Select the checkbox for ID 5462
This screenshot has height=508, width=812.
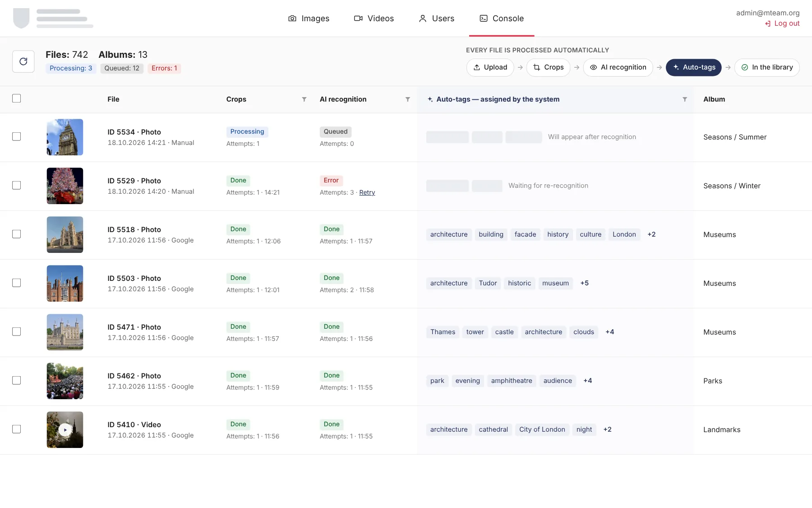coord(17,380)
